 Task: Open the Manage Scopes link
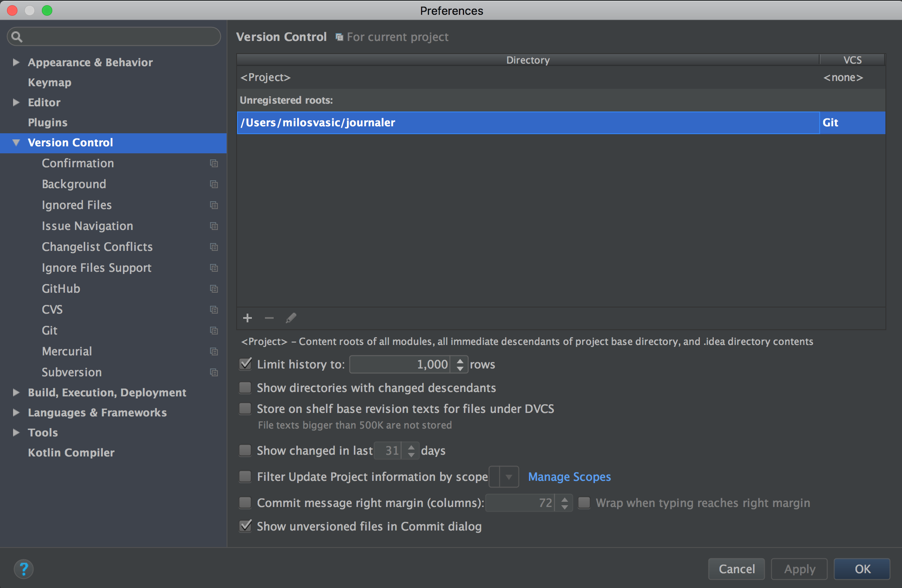click(570, 477)
